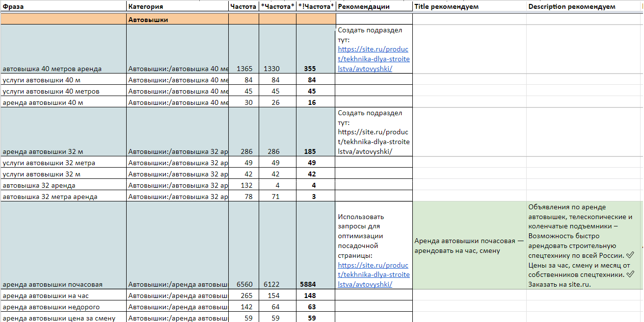This screenshot has width=644, height=322.
Task: Click the bold value 148
Action: [x=310, y=296]
